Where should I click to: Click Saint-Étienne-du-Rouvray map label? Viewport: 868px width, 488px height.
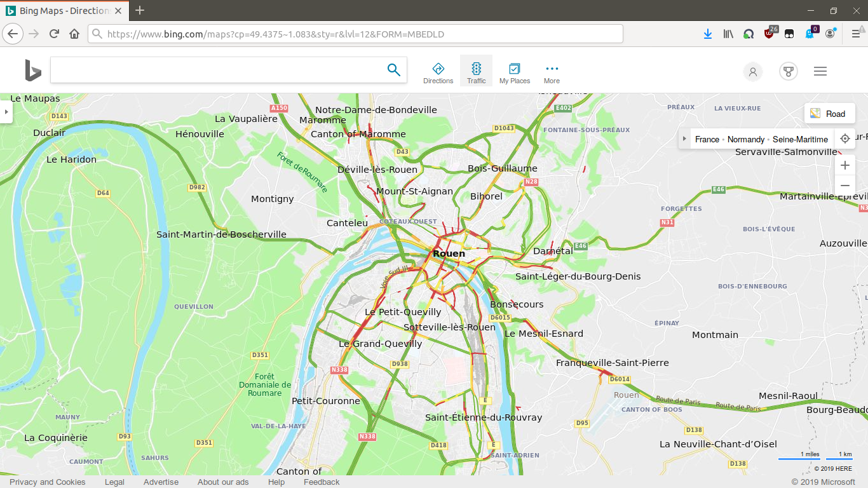pyautogui.click(x=484, y=417)
